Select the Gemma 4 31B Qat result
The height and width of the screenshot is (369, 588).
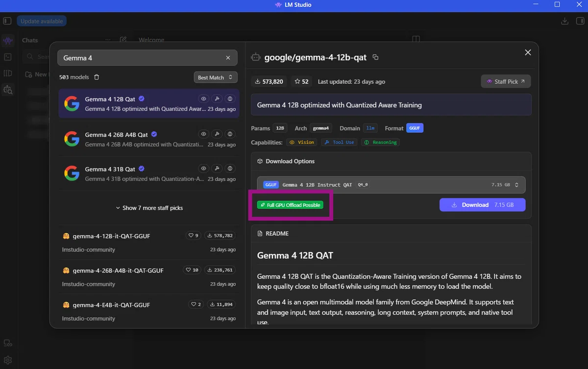149,173
